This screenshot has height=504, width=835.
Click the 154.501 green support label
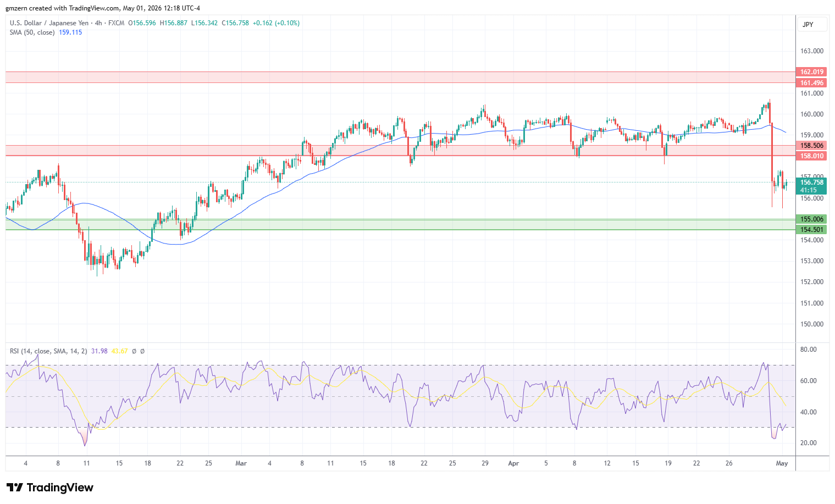811,230
